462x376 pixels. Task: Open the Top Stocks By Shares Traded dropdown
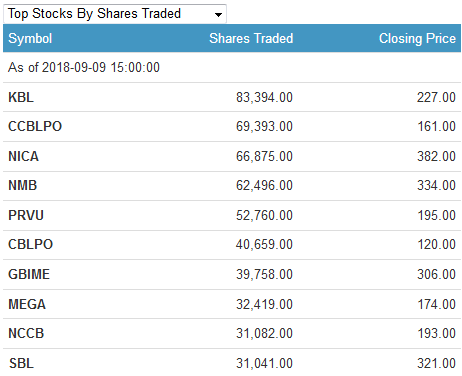[x=115, y=14]
